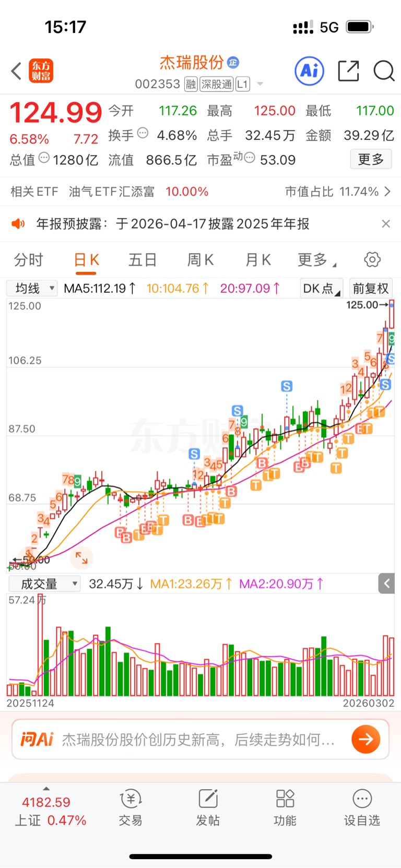Tap the MA2:20.90万 volume value
The width and height of the screenshot is (401, 868).
[x=281, y=584]
